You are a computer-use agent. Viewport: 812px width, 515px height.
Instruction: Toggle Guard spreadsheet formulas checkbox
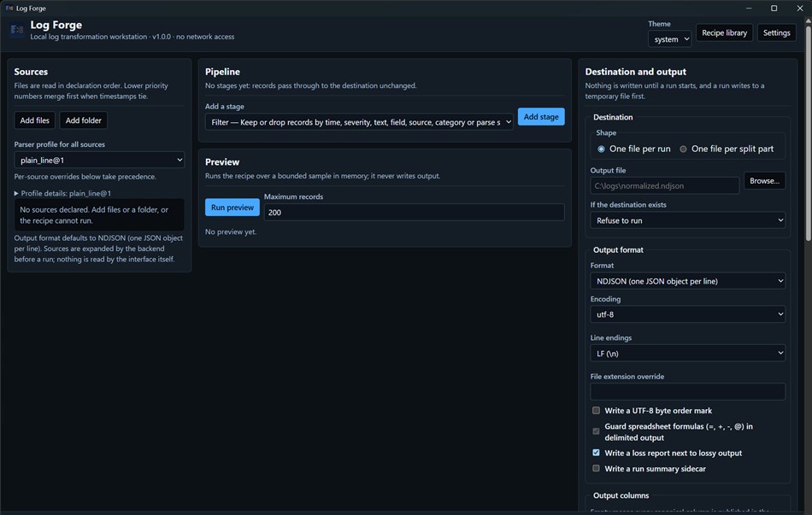click(x=596, y=431)
